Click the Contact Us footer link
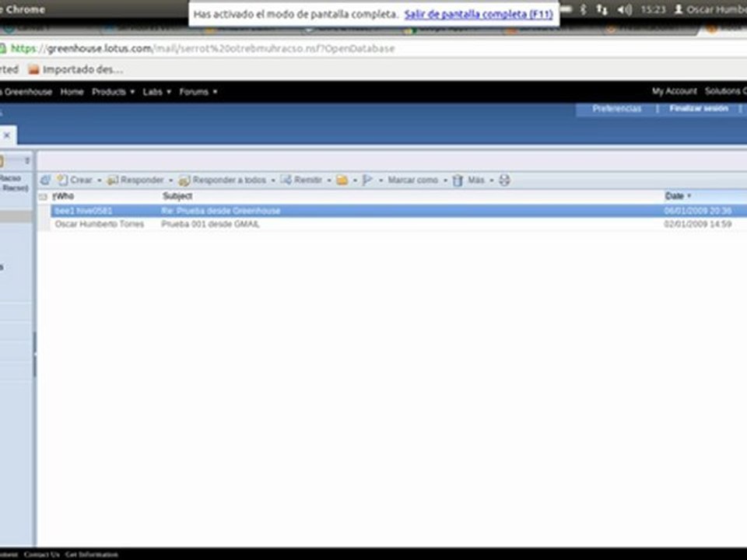The height and width of the screenshot is (560, 747). 42,555
